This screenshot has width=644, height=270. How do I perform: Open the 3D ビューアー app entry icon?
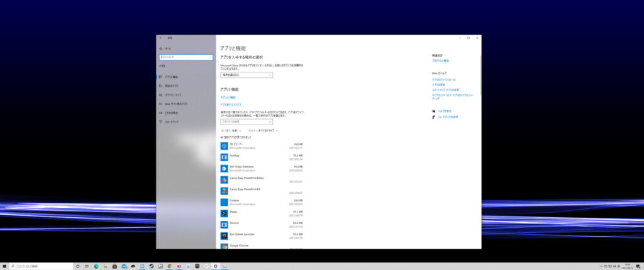click(x=225, y=146)
